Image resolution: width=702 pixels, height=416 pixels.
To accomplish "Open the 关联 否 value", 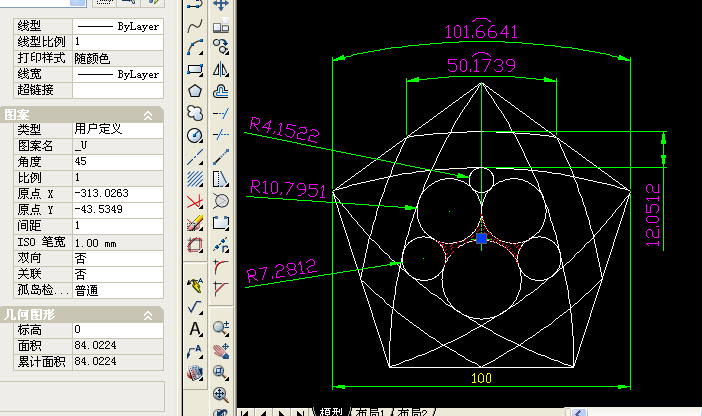I will [x=118, y=274].
